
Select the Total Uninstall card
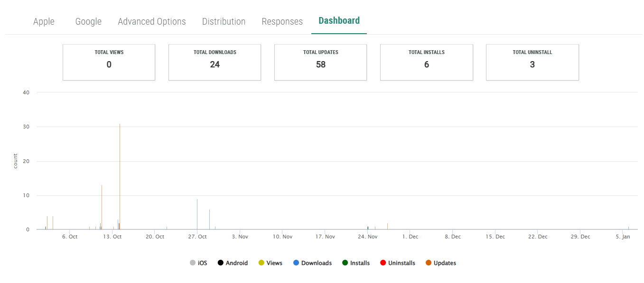click(x=532, y=62)
